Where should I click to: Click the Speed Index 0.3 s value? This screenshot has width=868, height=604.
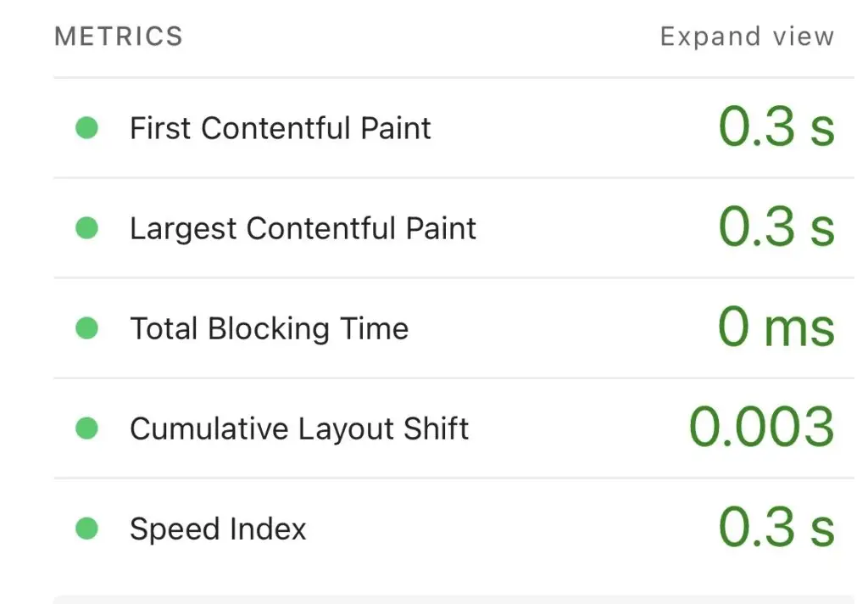point(777,528)
